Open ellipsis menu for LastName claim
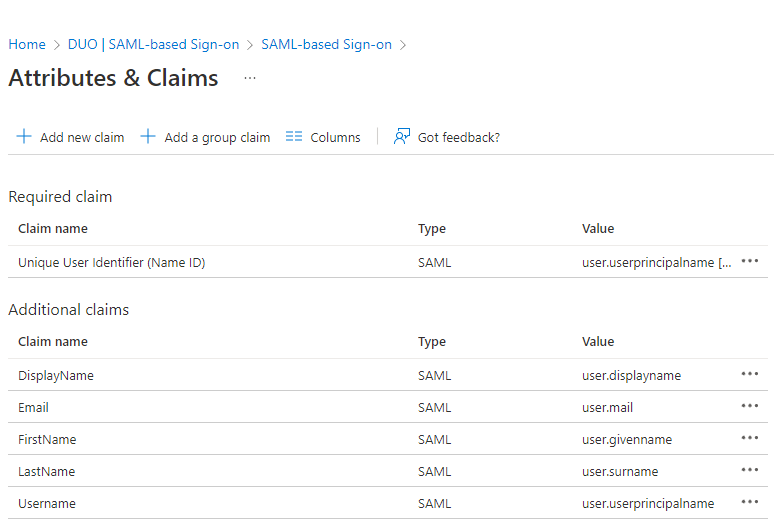774x523 pixels. coord(750,471)
